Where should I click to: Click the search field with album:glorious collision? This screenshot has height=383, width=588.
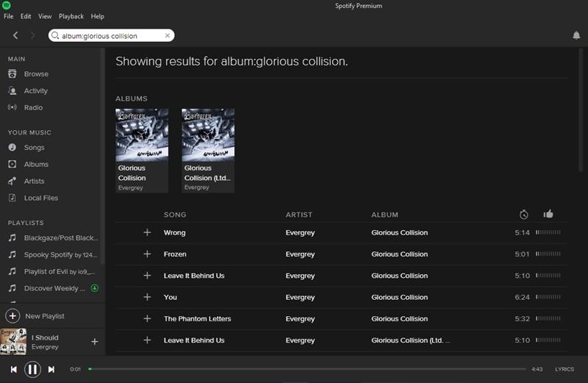point(112,35)
